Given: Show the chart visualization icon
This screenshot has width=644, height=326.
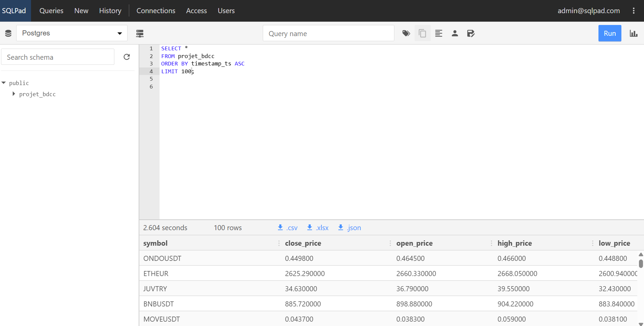Looking at the screenshot, I should [633, 33].
